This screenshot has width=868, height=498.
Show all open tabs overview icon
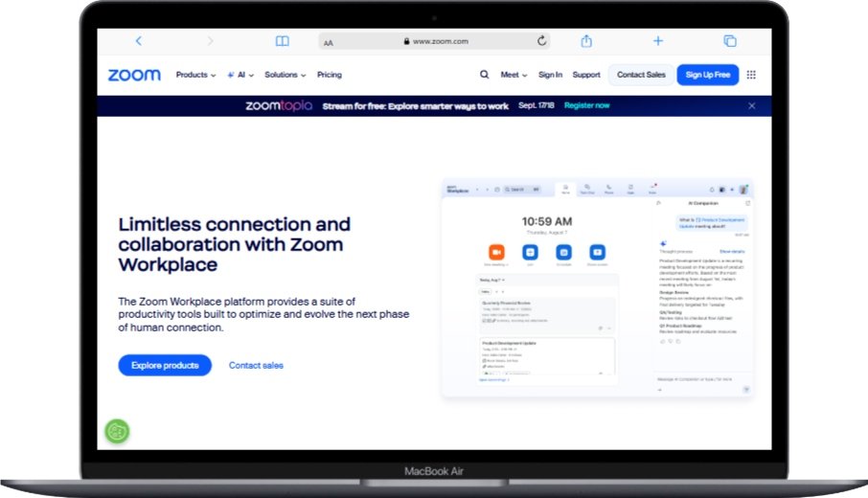(x=730, y=41)
